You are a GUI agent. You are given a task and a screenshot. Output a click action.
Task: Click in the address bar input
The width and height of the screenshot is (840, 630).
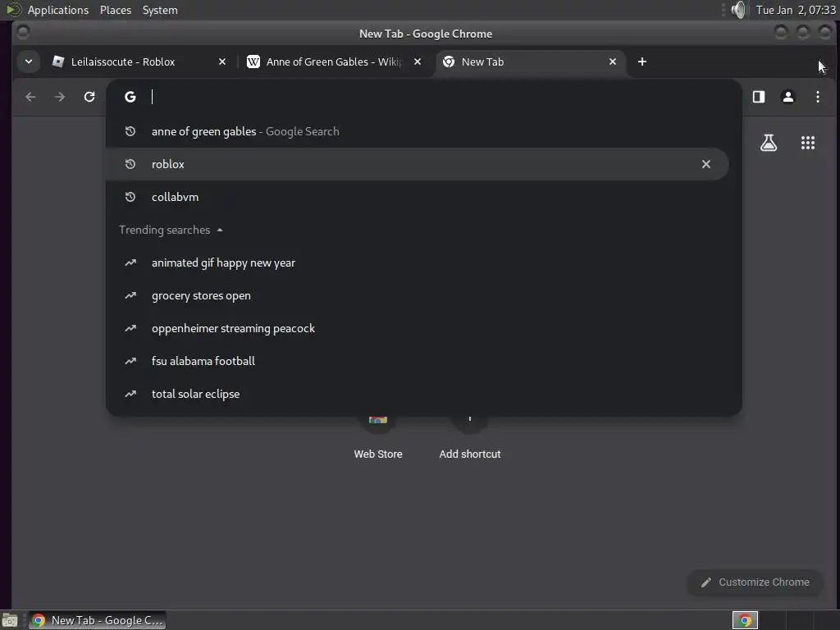click(440, 97)
